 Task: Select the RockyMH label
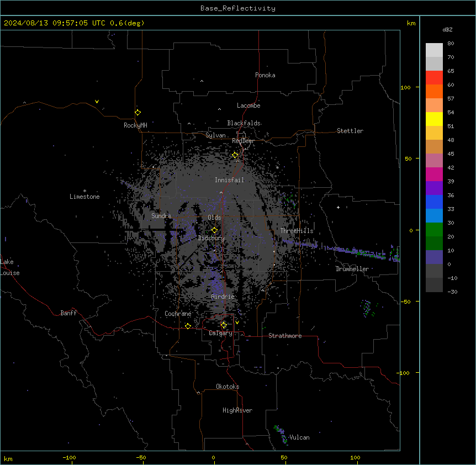135,125
